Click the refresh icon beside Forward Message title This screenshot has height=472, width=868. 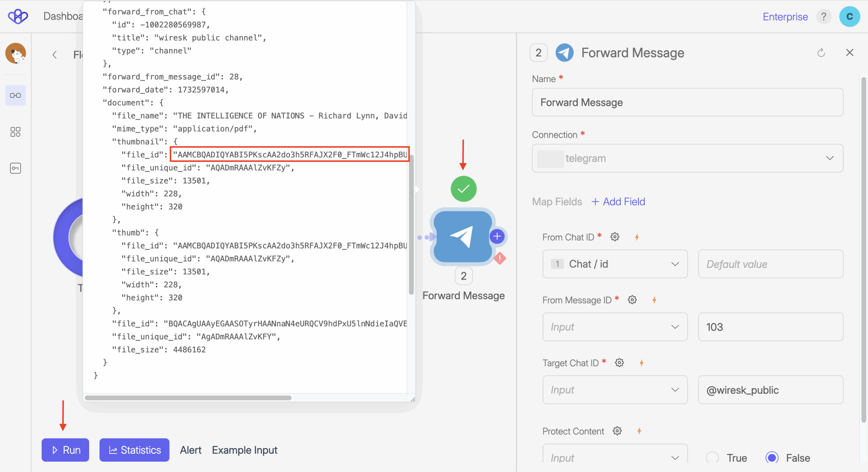tap(821, 53)
